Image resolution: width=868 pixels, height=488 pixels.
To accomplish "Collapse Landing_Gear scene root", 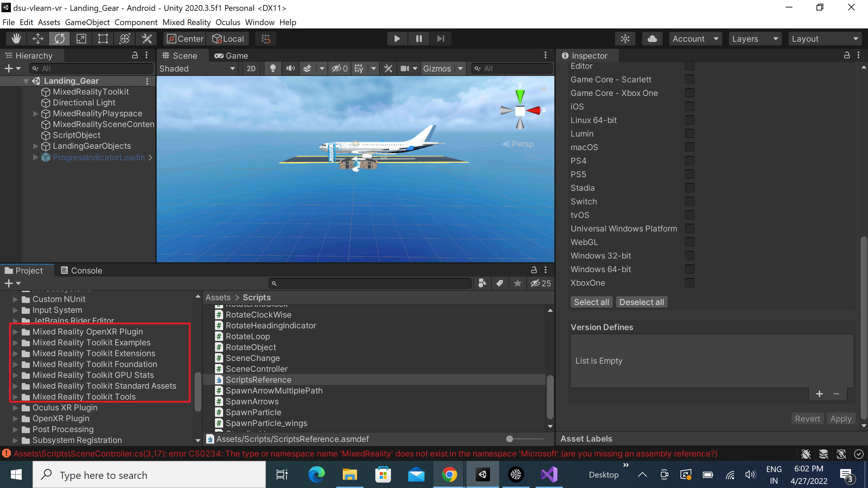I will pos(26,81).
